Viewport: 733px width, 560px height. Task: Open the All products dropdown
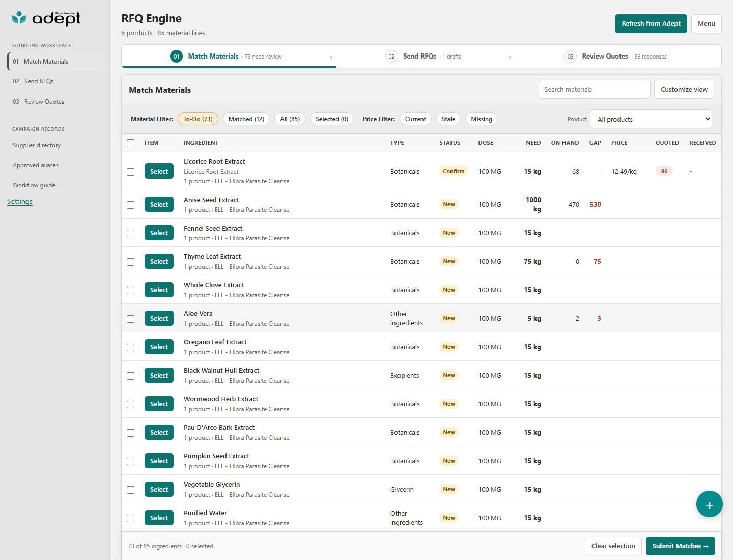[651, 119]
